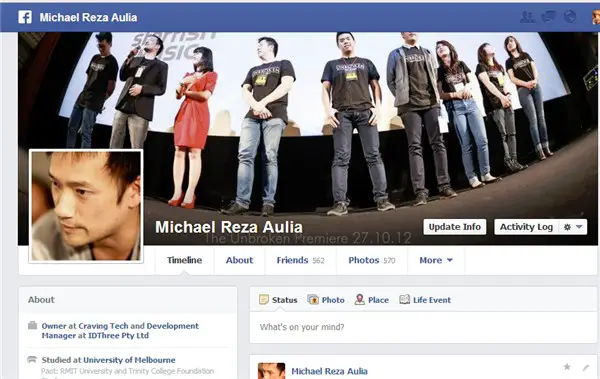Expand the More dropdown tab
The image size is (600, 379).
tap(436, 260)
